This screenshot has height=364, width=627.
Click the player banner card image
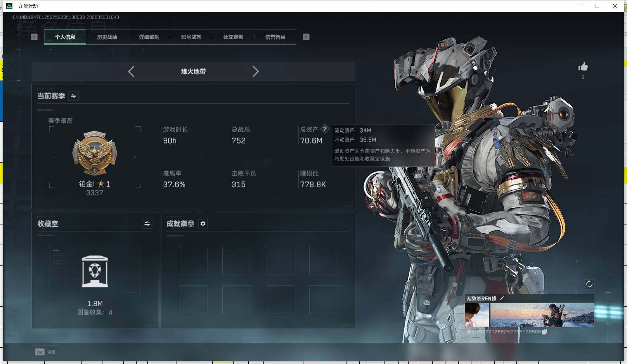pyautogui.click(x=542, y=315)
